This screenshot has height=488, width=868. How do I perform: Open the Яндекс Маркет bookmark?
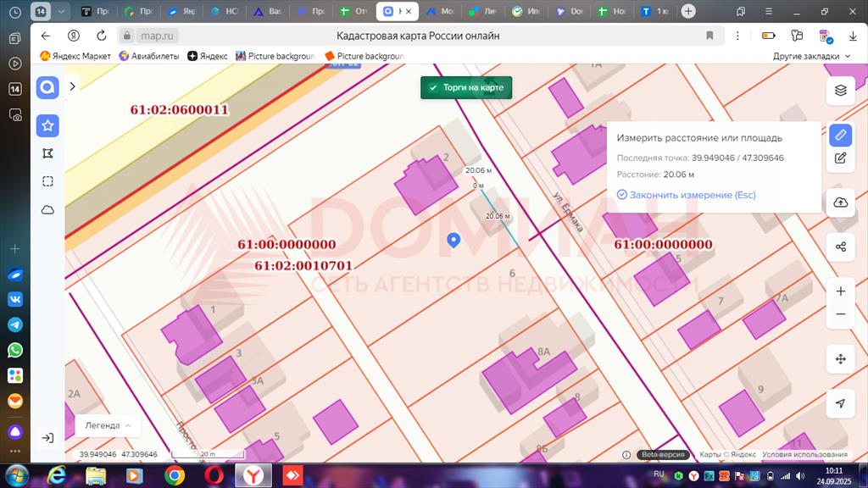coord(76,56)
